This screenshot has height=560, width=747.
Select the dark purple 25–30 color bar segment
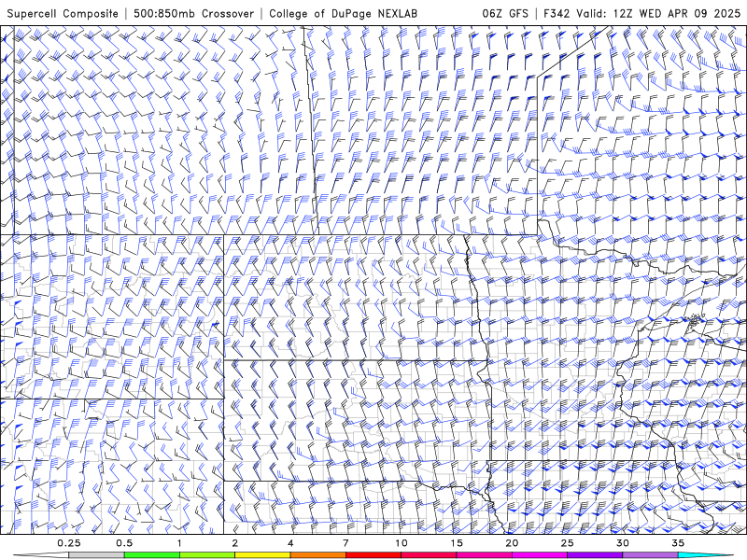point(595,555)
